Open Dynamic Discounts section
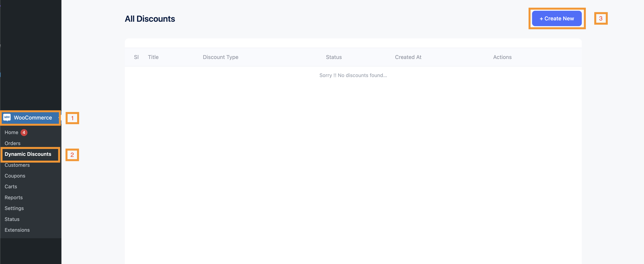644x264 pixels. pyautogui.click(x=30, y=153)
